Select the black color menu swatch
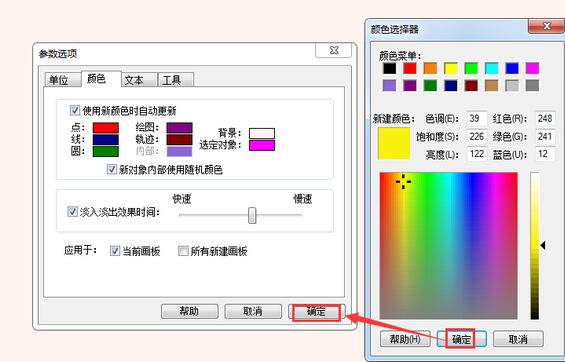Screen dimensions: 565x362 coord(389,68)
